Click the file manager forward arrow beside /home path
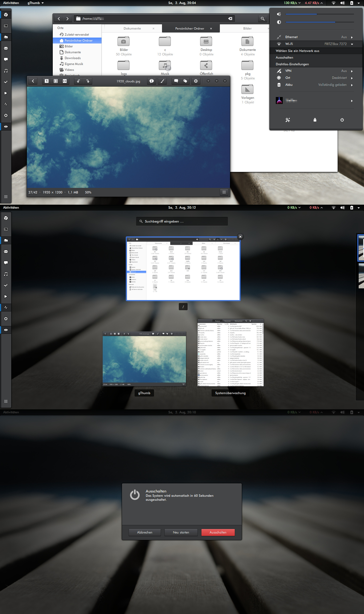The width and height of the screenshot is (364, 614). point(67,19)
